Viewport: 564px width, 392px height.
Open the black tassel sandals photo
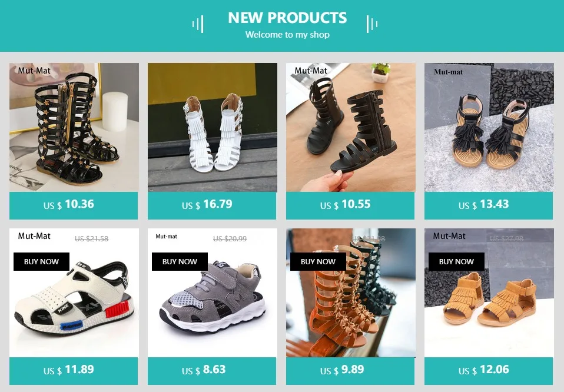click(489, 127)
